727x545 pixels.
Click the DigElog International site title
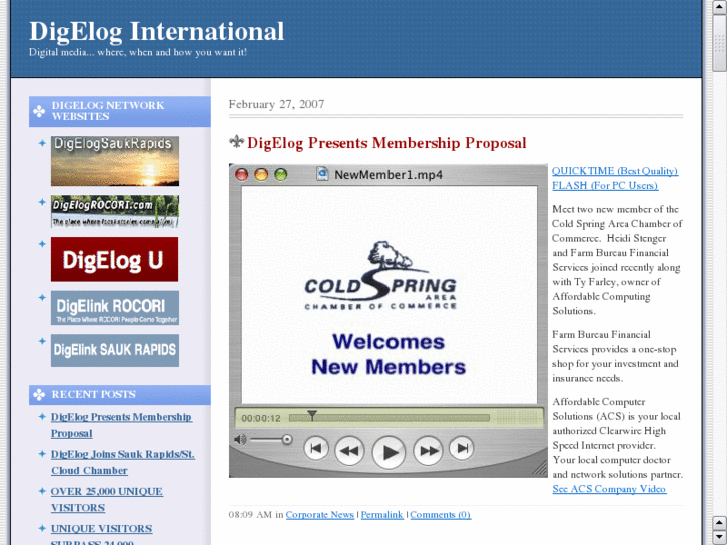tap(156, 31)
